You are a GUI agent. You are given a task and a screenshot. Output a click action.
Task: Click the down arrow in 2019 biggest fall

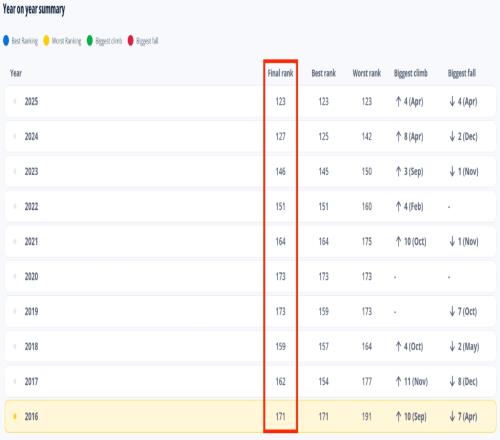coord(452,311)
